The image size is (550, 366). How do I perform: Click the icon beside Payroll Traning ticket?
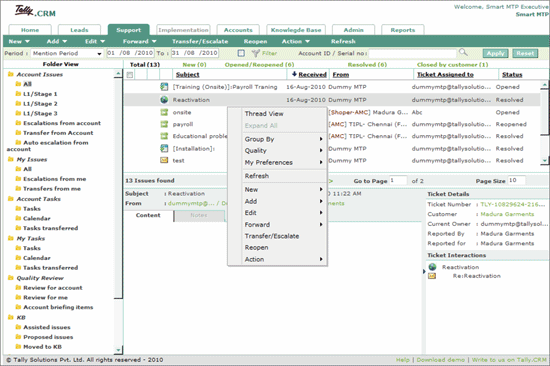(x=164, y=87)
